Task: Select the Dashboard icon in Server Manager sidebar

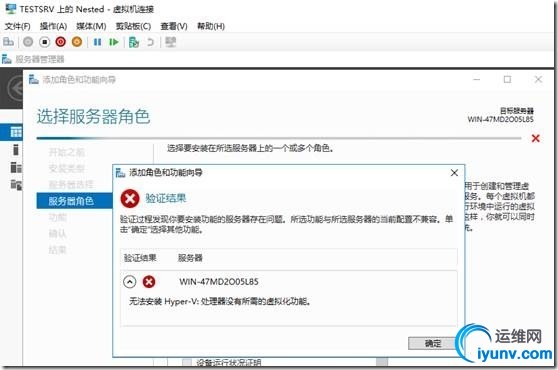Action: [16, 132]
